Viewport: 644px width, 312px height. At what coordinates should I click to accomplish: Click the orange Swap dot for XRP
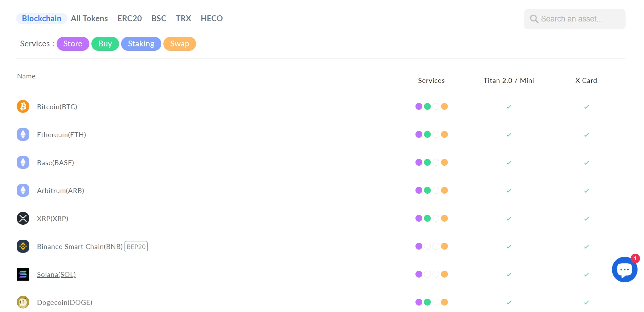pyautogui.click(x=444, y=218)
